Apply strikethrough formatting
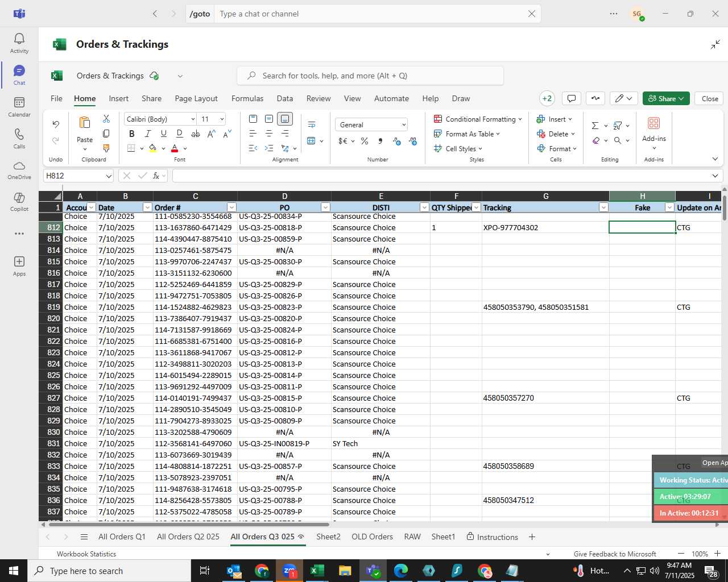The height and width of the screenshot is (582, 728). 196,134
